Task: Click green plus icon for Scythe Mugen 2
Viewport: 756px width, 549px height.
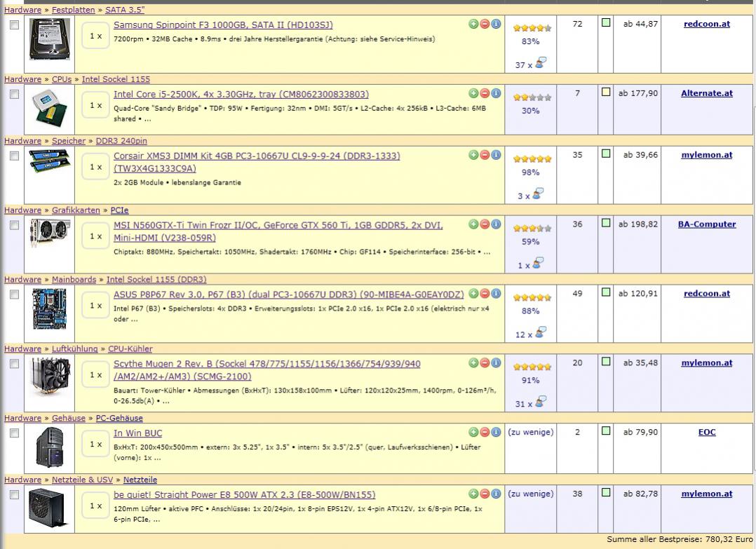Action: click(473, 363)
